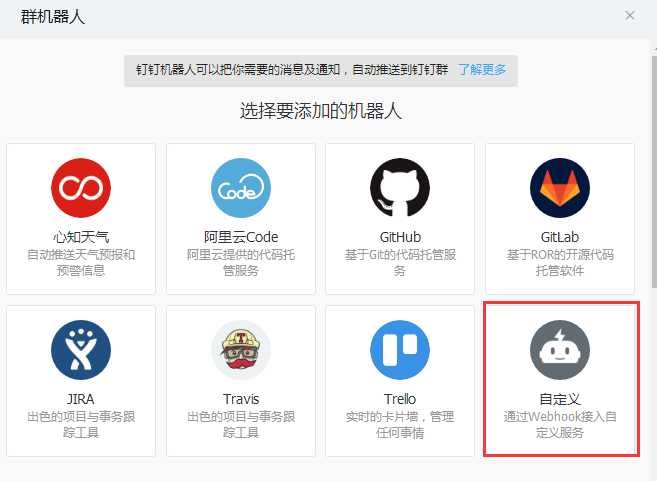Click description 通过Webhook接入自定义服务

[560, 424]
